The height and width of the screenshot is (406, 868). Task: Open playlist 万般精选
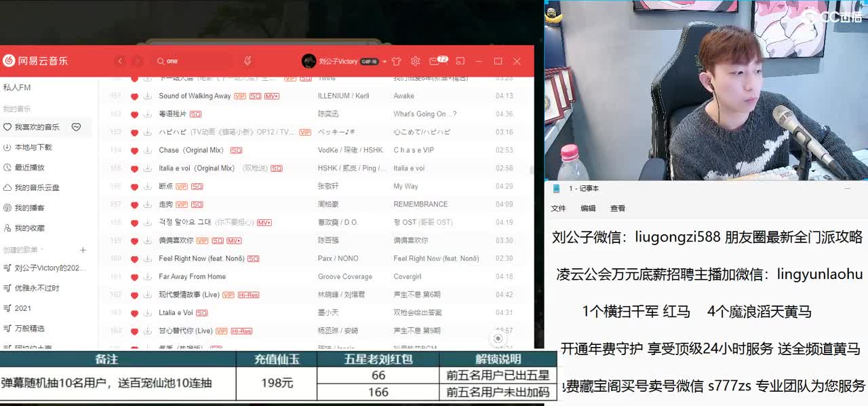tap(29, 328)
